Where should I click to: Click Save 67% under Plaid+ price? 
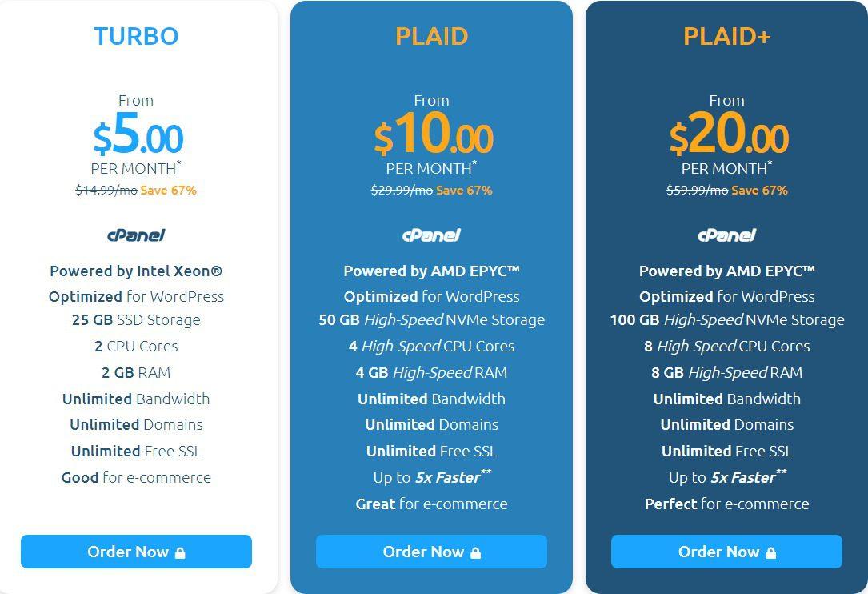tap(759, 190)
